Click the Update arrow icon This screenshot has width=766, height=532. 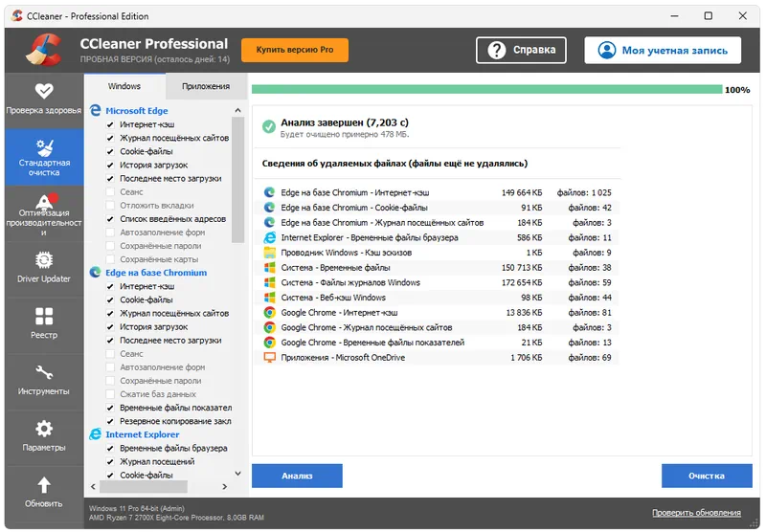(44, 485)
